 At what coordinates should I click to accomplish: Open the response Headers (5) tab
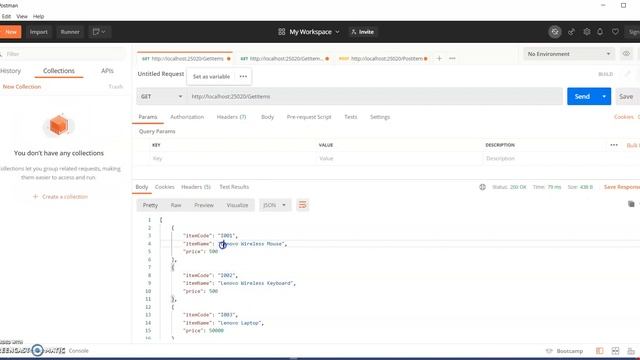tap(196, 187)
